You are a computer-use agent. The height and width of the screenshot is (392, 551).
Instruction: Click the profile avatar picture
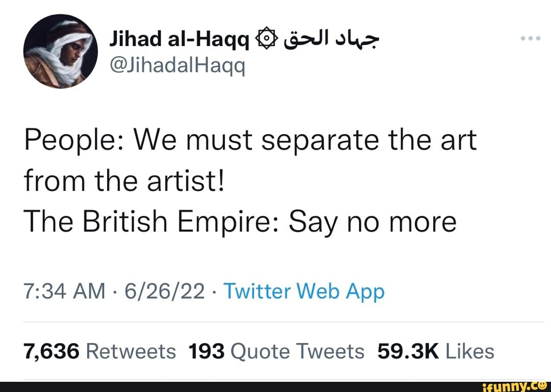61,52
